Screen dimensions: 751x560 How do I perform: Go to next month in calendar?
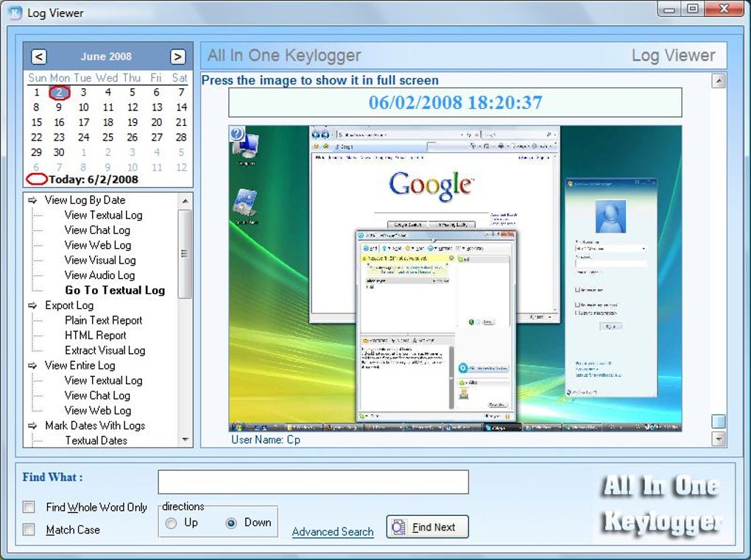click(x=177, y=57)
